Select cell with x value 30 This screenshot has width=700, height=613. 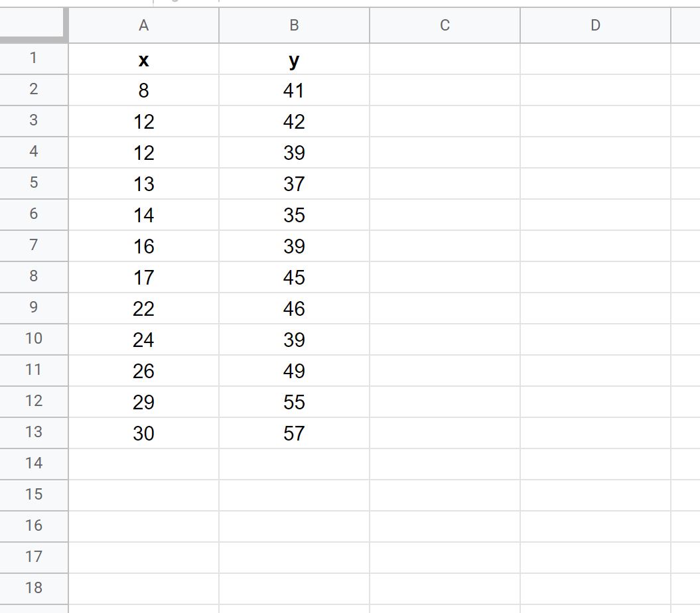[x=144, y=433]
